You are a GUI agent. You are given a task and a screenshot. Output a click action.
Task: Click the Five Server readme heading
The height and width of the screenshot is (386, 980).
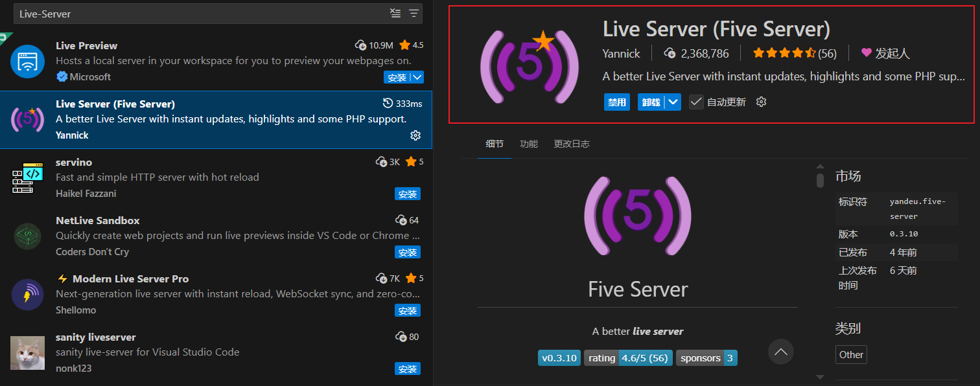pos(638,289)
